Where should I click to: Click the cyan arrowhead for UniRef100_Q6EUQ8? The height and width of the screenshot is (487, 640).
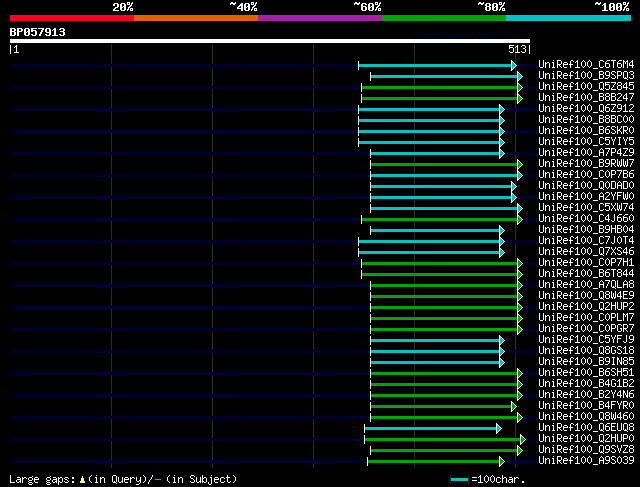[498, 428]
